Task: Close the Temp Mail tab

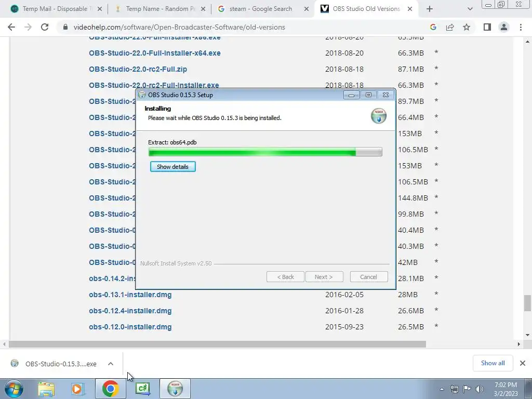Action: [99, 9]
